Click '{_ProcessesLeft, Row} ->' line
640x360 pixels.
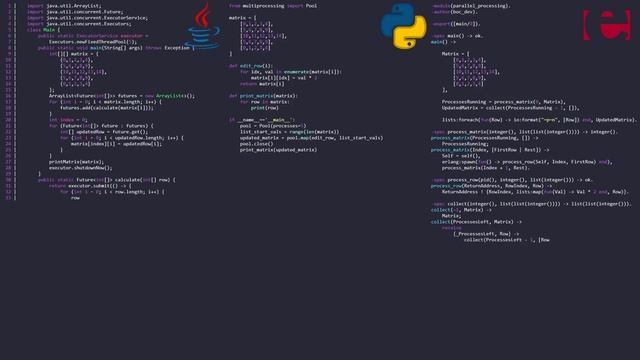[486, 234]
